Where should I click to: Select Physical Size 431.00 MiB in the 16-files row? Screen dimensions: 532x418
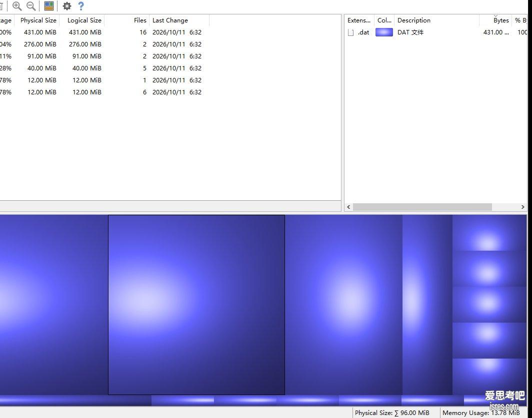40,32
